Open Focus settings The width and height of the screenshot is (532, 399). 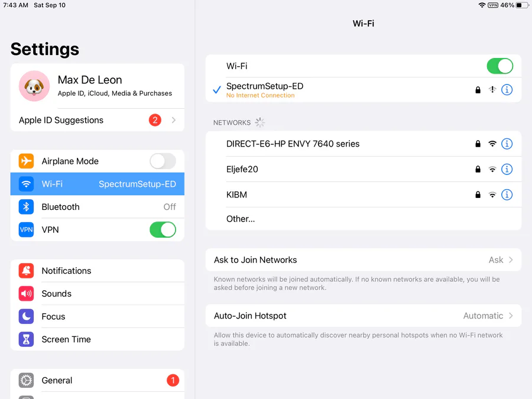pos(98,317)
